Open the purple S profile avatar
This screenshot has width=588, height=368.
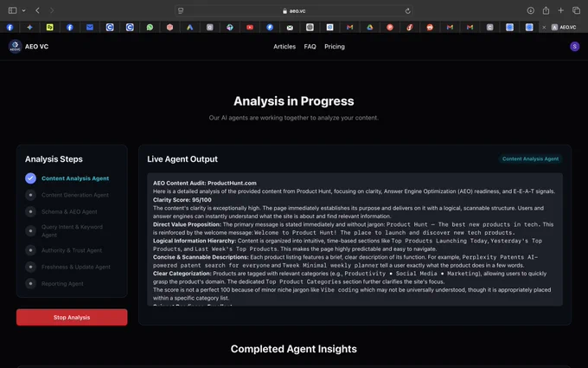(x=574, y=46)
